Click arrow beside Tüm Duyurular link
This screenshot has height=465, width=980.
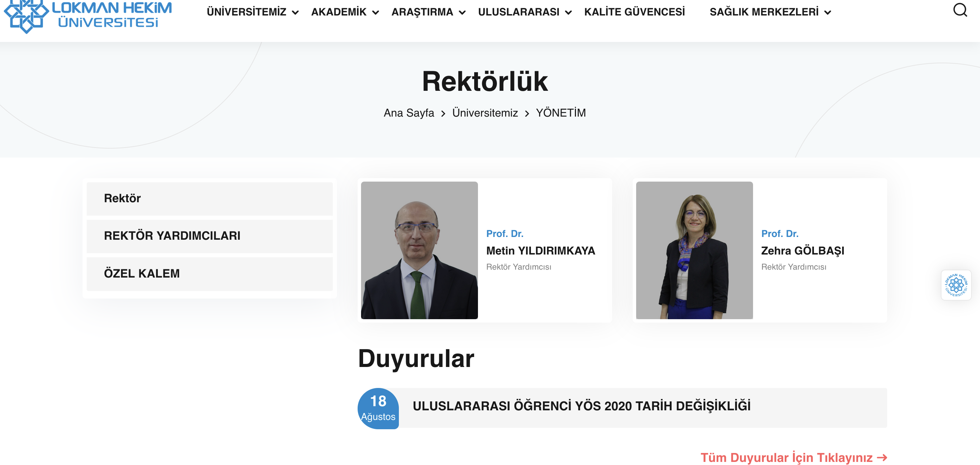(882, 457)
